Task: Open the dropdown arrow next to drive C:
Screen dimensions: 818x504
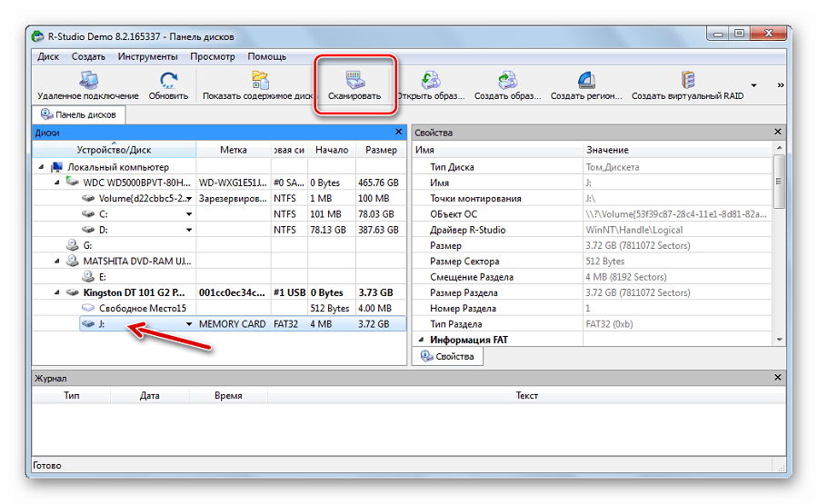Action: (189, 213)
